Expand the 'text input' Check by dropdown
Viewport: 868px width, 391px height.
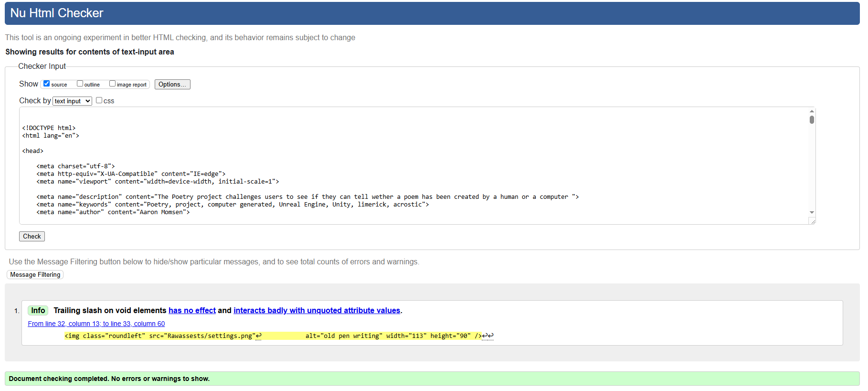point(72,101)
